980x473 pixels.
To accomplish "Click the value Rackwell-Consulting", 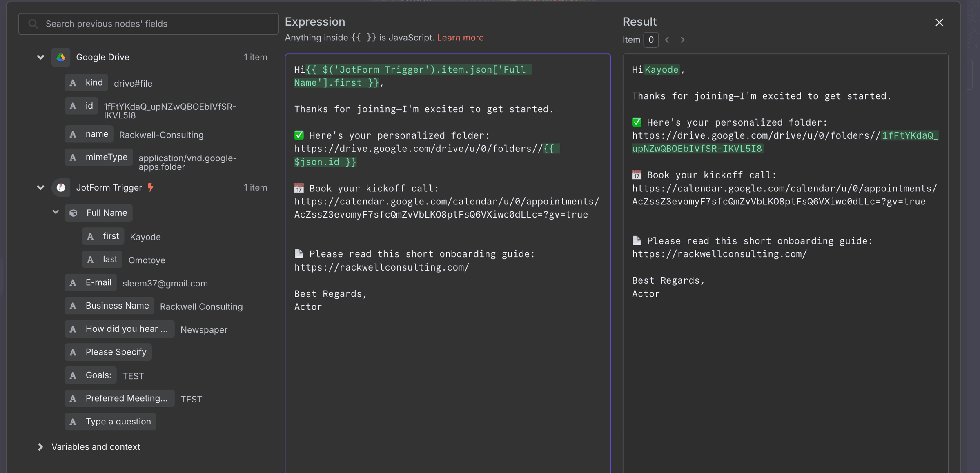I will (x=161, y=135).
